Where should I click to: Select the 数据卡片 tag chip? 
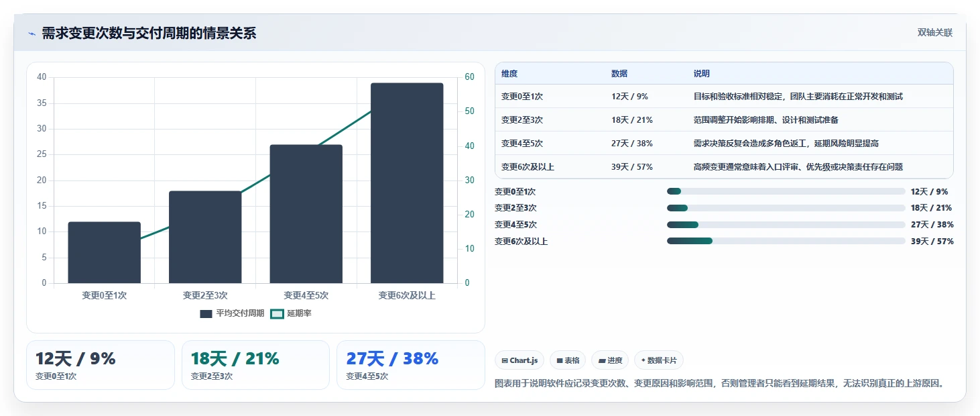point(659,360)
